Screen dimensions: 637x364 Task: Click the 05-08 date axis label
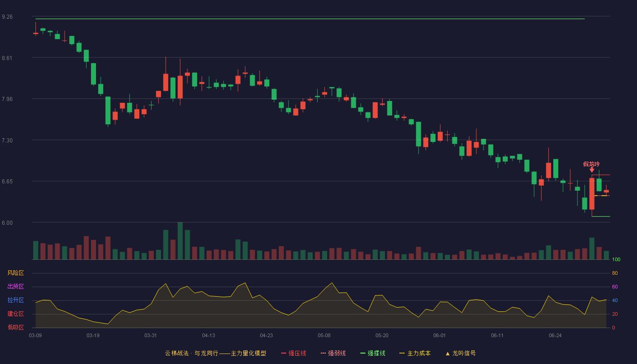(x=324, y=335)
